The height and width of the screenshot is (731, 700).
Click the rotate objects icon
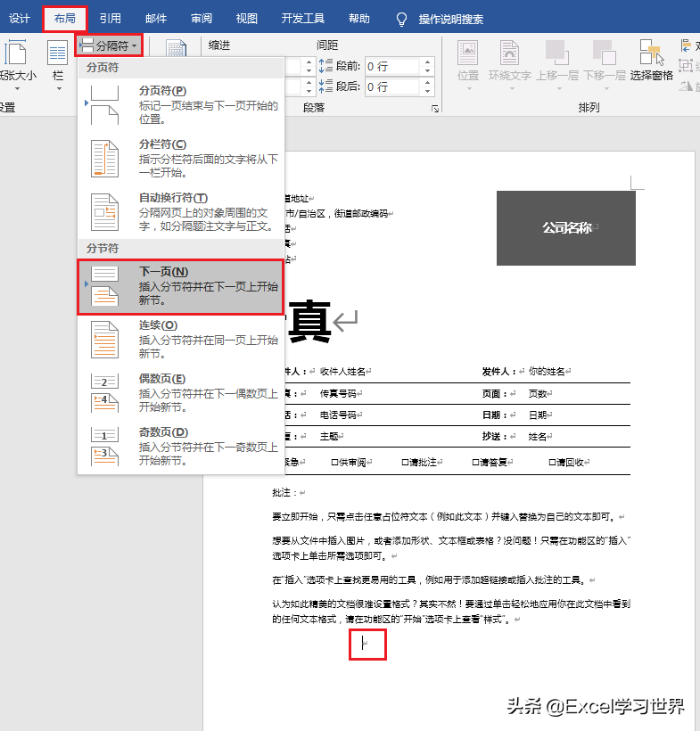click(686, 86)
